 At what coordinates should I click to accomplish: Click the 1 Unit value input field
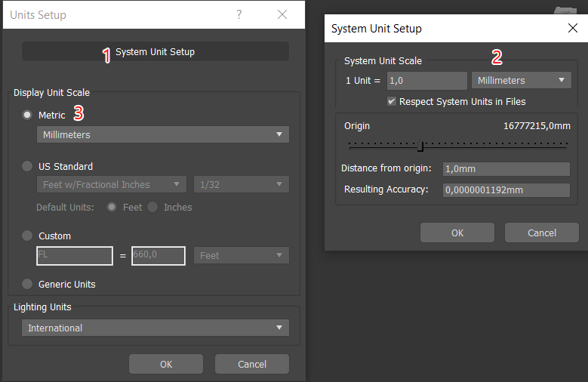tap(426, 80)
